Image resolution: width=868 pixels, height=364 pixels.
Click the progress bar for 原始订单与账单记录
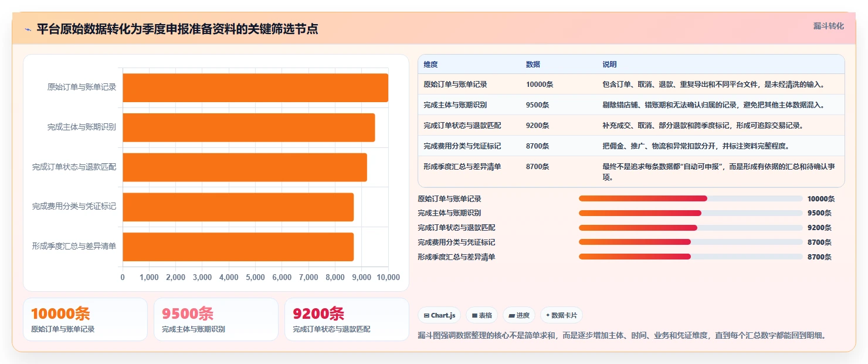point(690,198)
